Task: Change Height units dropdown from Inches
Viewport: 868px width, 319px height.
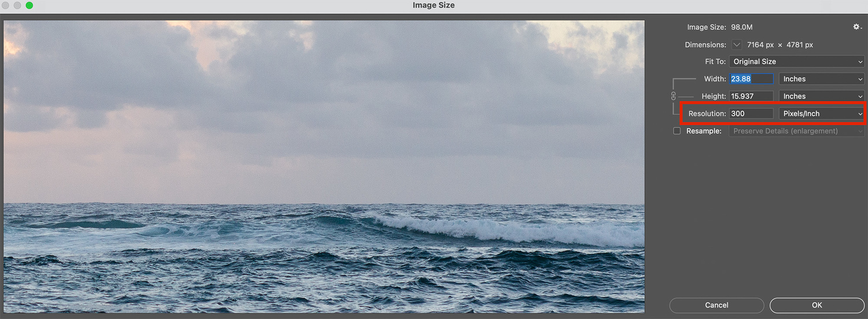Action: tap(822, 96)
